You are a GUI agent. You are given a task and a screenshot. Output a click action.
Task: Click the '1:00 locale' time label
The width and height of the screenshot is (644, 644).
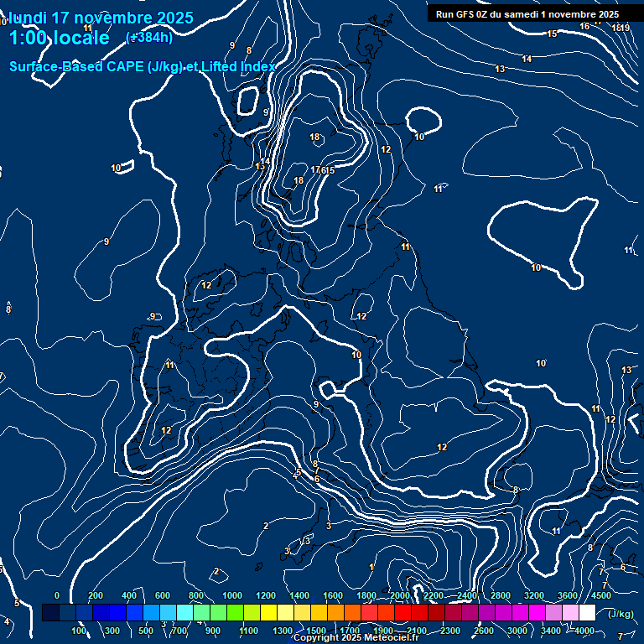click(x=60, y=39)
